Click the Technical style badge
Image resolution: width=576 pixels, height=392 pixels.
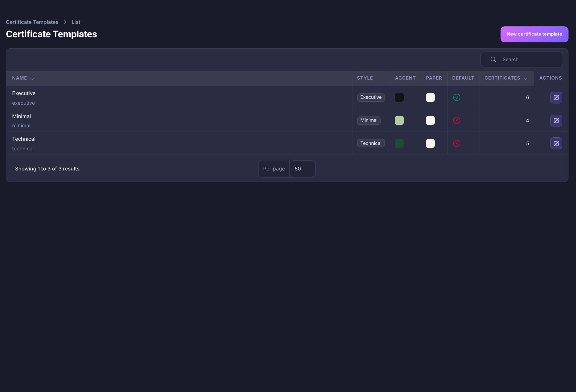(x=371, y=143)
